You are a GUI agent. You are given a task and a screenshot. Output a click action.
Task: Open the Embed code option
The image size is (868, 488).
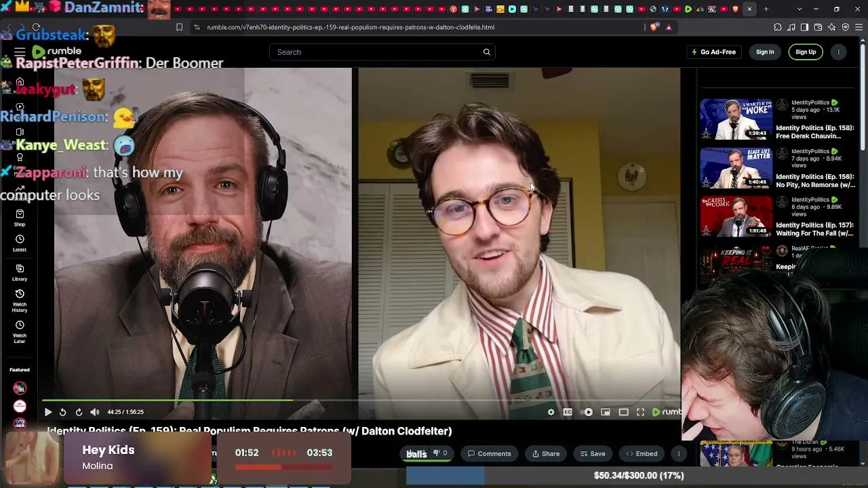[x=642, y=454]
